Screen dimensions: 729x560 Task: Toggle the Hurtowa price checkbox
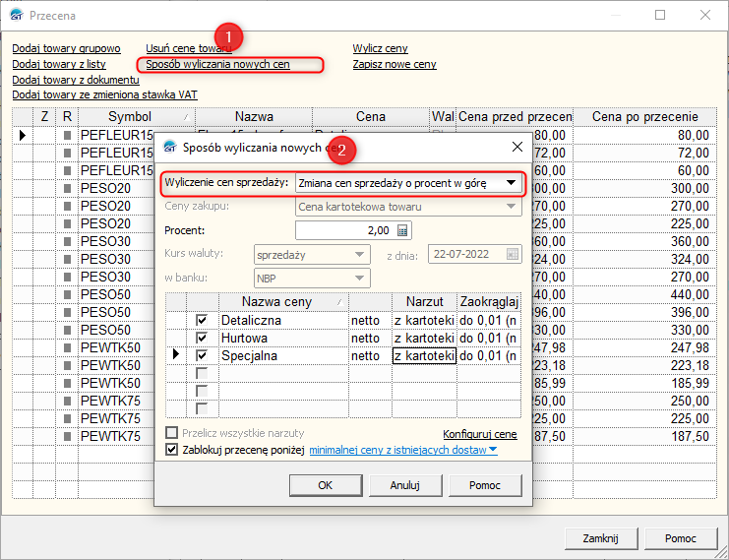tap(202, 338)
